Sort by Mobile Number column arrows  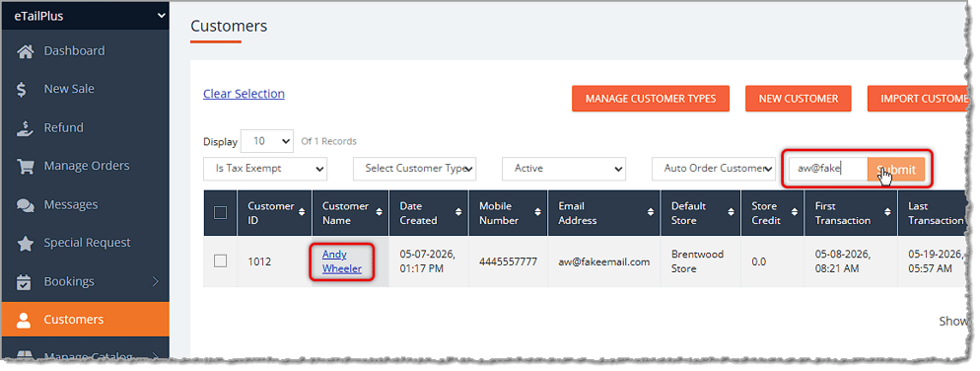tap(537, 213)
